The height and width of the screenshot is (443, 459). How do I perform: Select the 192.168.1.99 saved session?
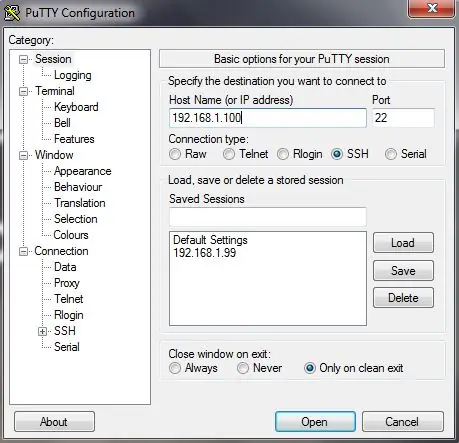click(x=205, y=253)
